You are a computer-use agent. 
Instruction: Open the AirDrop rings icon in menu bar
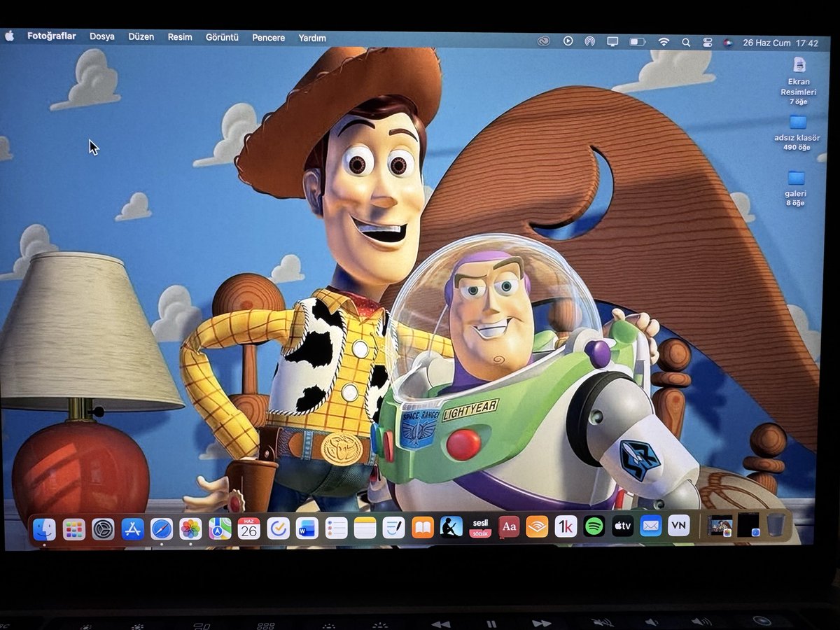(x=590, y=42)
